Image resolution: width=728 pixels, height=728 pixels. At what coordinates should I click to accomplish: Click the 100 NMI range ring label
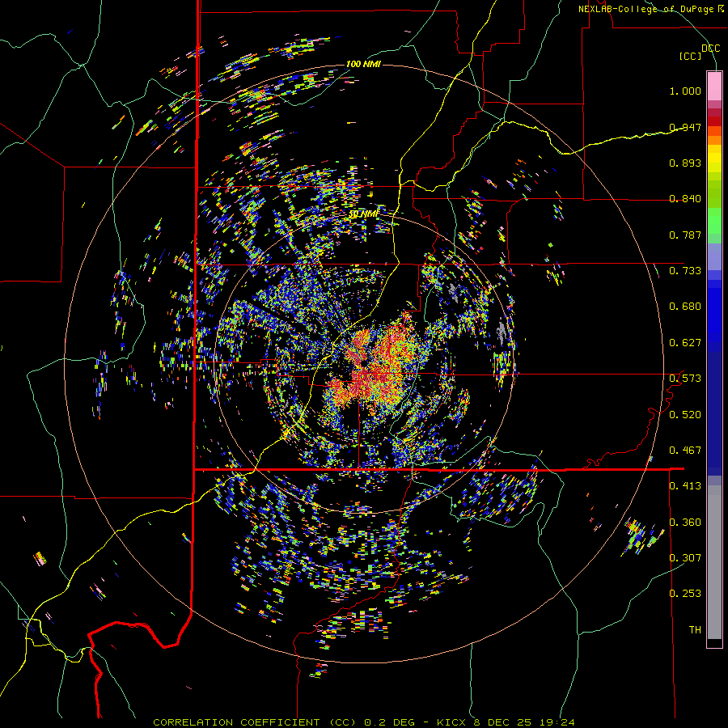point(363,64)
